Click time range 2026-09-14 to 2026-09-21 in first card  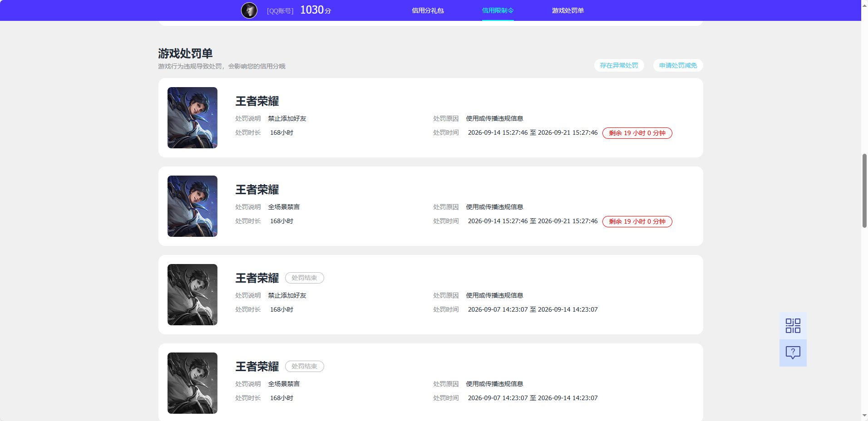coord(533,132)
